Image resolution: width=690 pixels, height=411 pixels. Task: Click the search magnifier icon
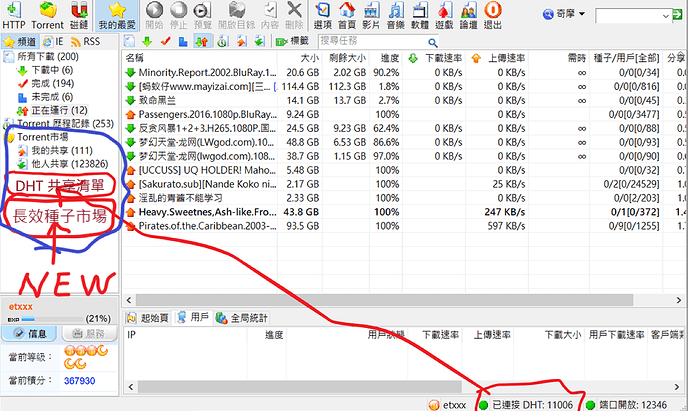point(433,42)
